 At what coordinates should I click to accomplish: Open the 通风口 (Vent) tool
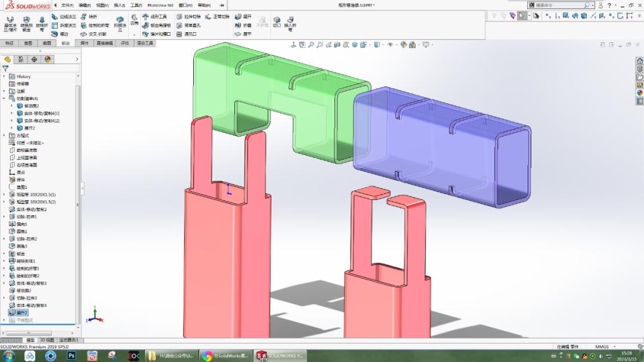pyautogui.click(x=190, y=34)
